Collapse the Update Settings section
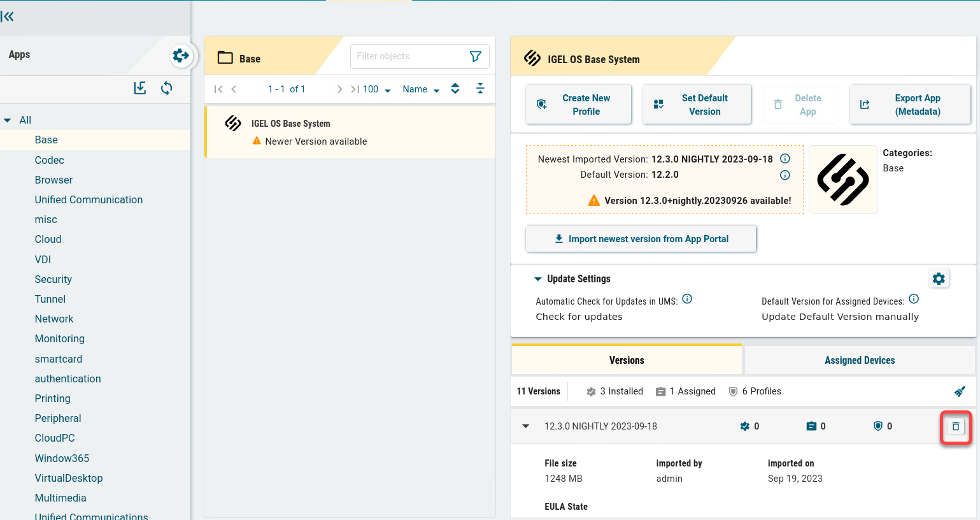Screen dimensions: 980x520 coord(538,279)
